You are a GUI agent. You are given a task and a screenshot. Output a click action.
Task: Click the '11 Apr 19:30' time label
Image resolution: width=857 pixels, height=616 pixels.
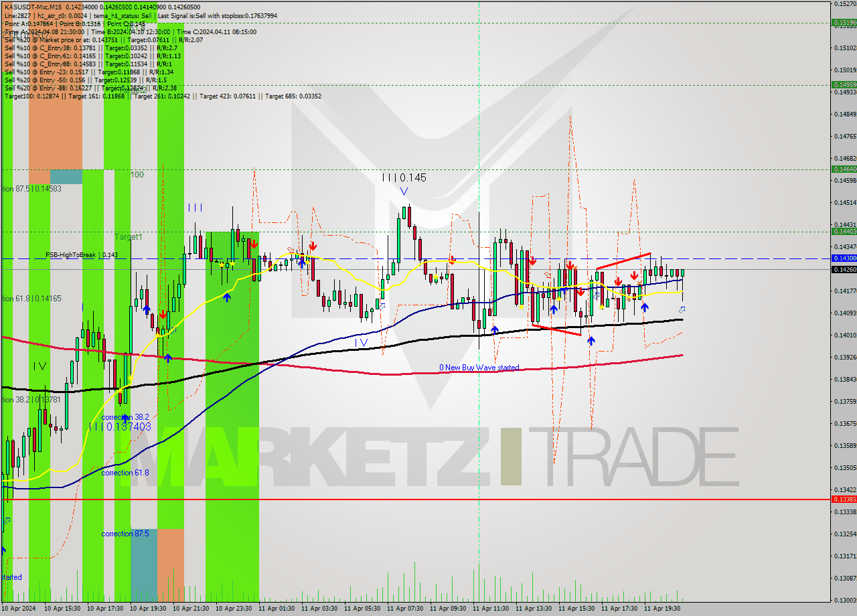point(661,609)
